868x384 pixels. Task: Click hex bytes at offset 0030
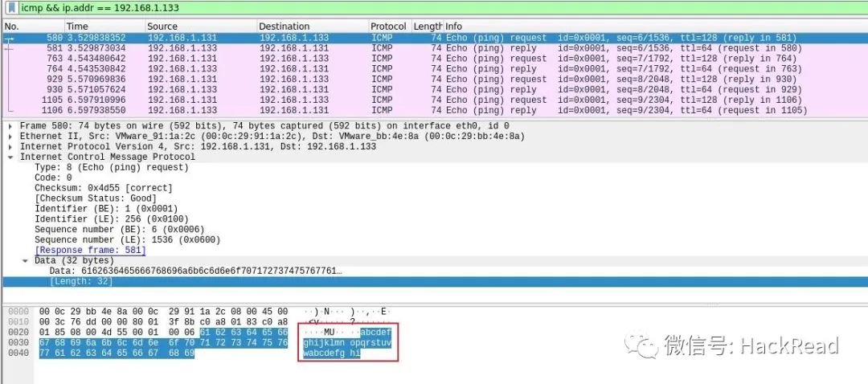click(163, 342)
